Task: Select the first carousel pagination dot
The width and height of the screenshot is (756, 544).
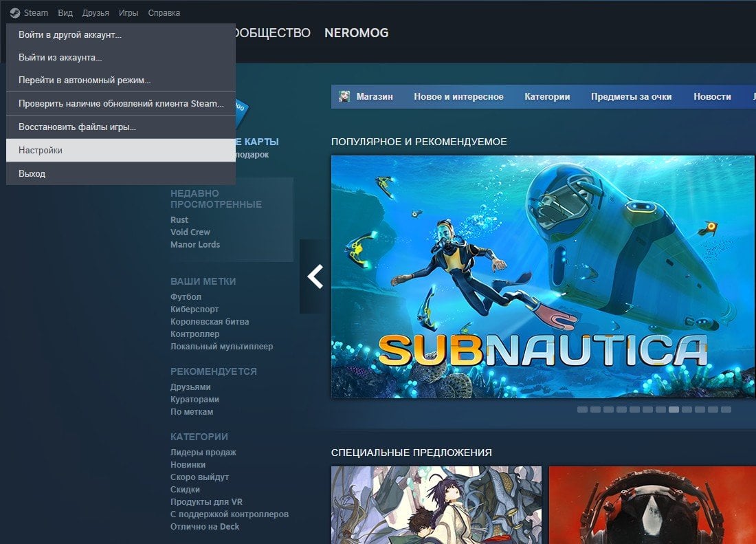Action: click(x=582, y=409)
